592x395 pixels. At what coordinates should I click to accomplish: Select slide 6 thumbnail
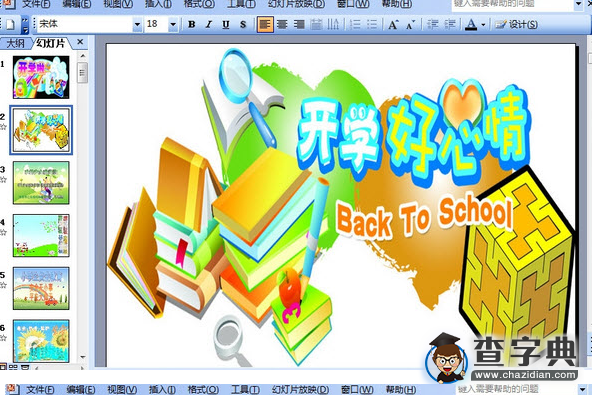(41, 341)
